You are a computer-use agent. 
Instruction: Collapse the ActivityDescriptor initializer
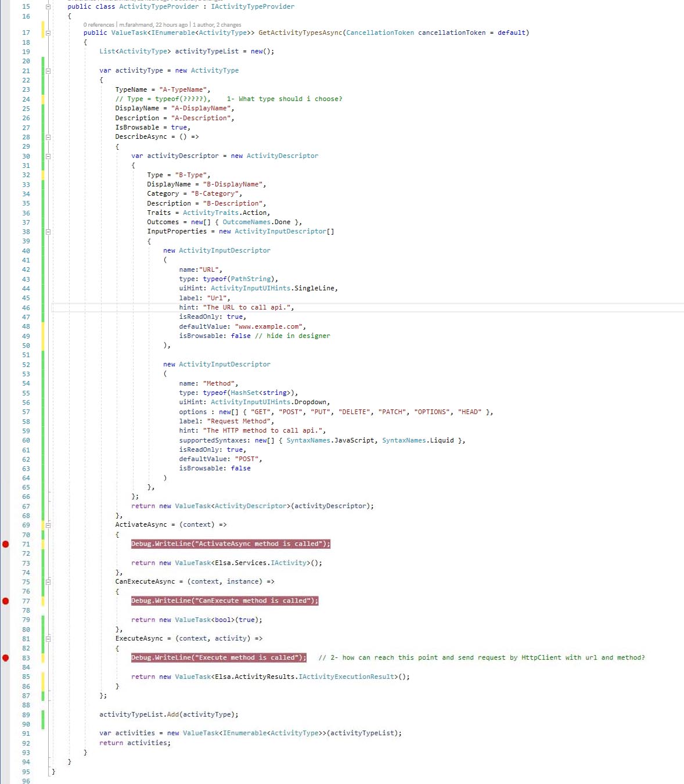click(49, 156)
